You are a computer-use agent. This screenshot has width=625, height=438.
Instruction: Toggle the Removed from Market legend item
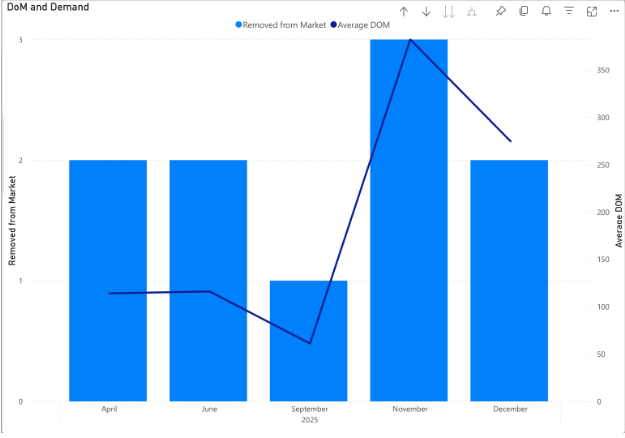[x=285, y=25]
